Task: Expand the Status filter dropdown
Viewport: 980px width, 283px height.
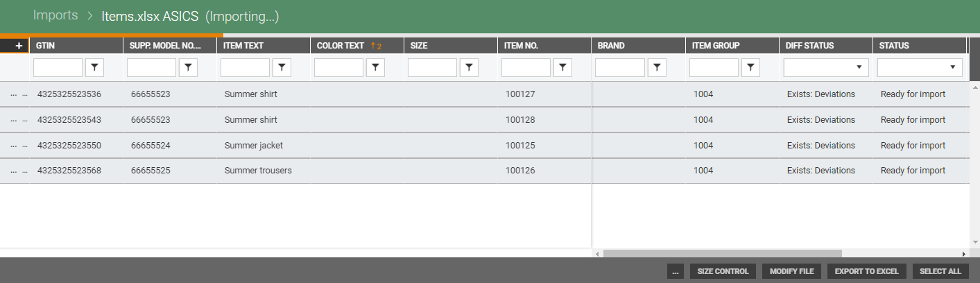Action: [920, 67]
